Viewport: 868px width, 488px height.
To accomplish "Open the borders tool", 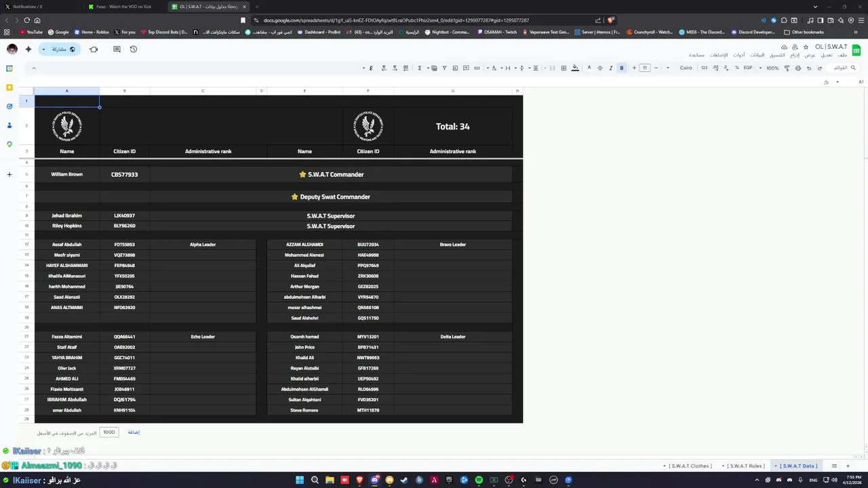I will [x=564, y=68].
